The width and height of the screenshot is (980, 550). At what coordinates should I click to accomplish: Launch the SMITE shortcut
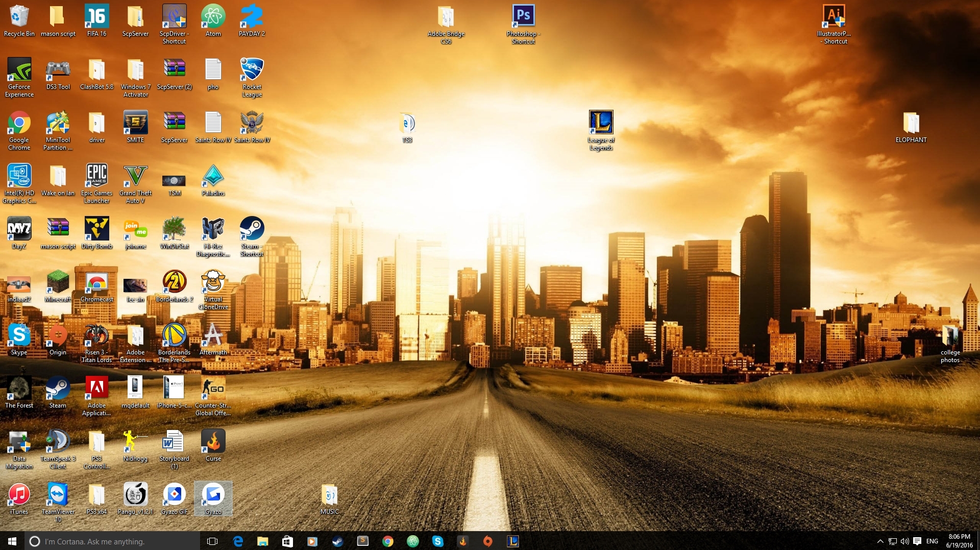[x=135, y=127]
